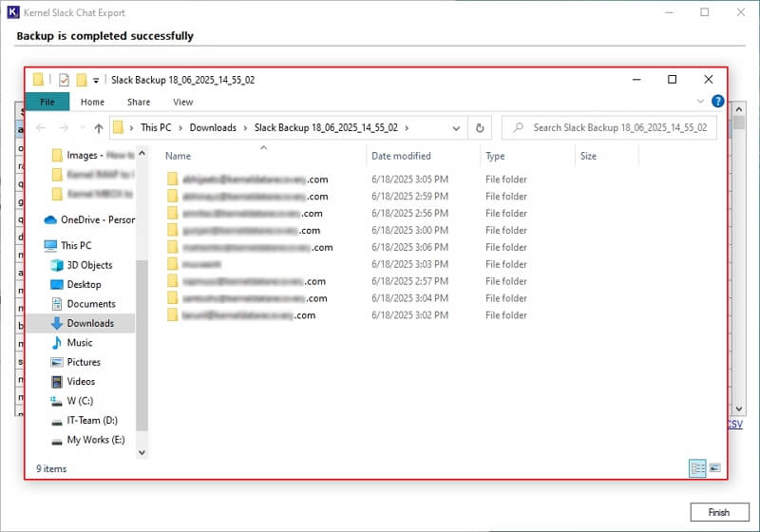Viewport: 760px width, 532px height.
Task: Click the navigation pane scroll down arrow
Action: click(142, 452)
